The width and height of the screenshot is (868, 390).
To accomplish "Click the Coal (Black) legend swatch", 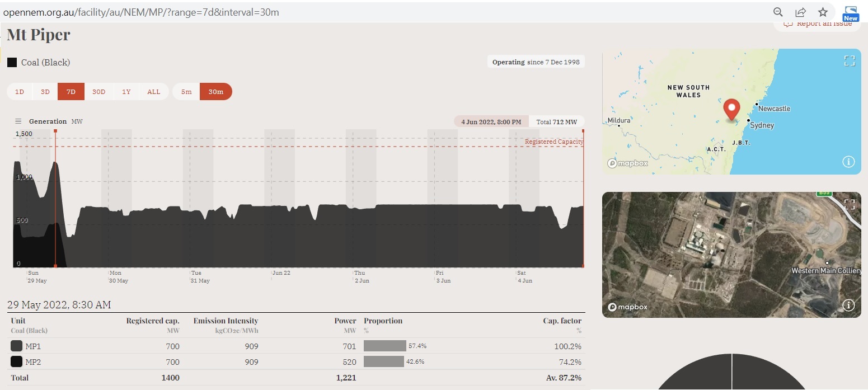I will coord(12,62).
